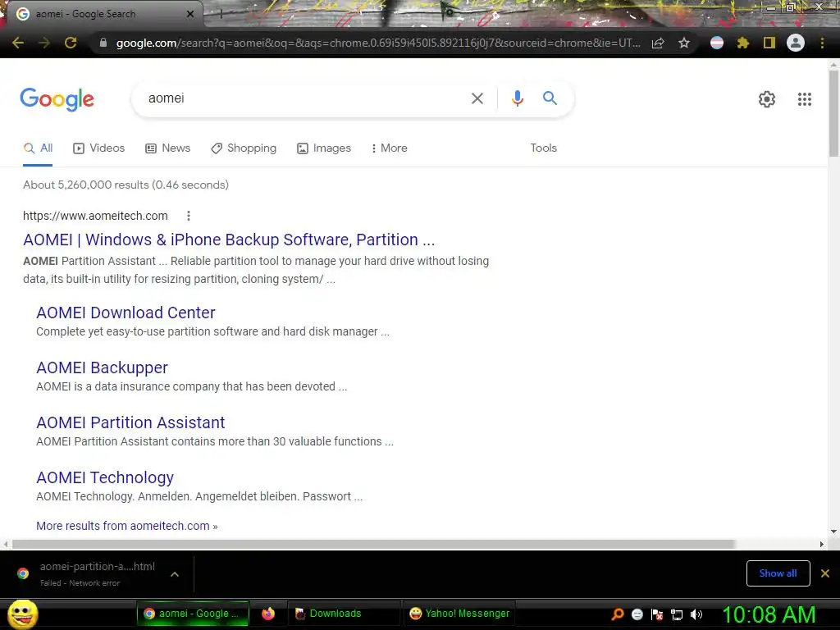
Task: Share this page via the share icon
Action: click(658, 43)
